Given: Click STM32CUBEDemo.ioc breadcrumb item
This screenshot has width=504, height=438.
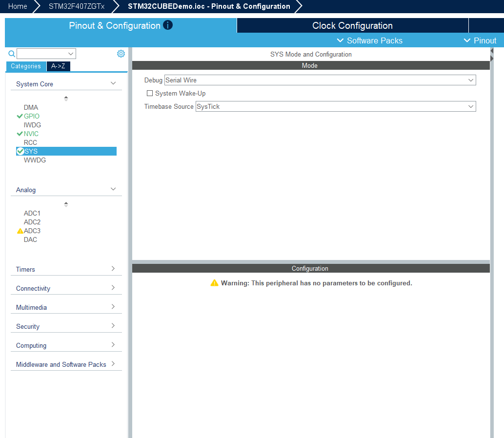Looking at the screenshot, I should tap(209, 6).
